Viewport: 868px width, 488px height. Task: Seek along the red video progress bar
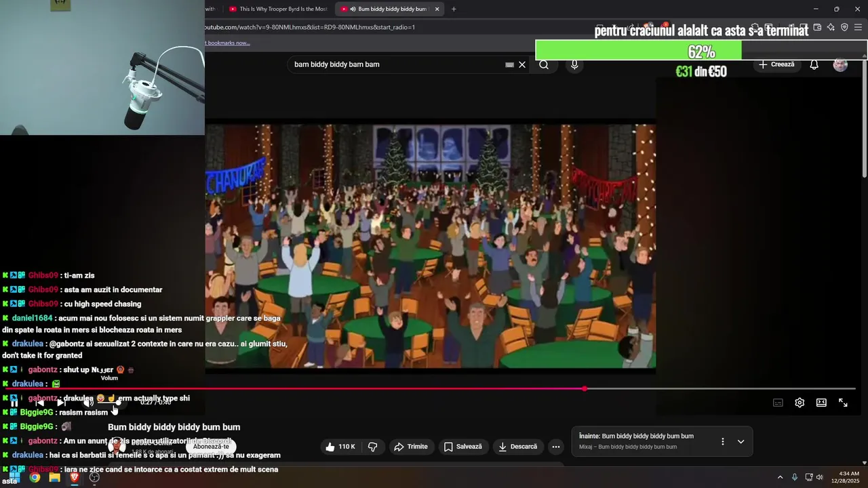[x=430, y=389]
